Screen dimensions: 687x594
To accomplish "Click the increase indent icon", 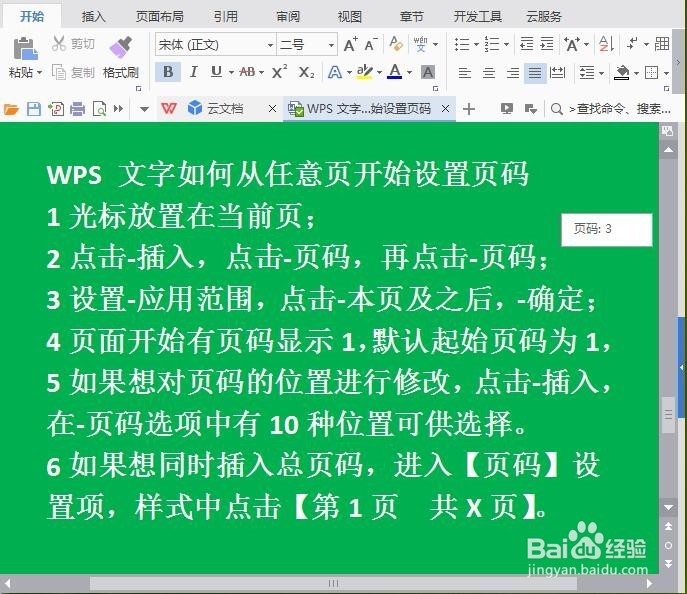I will coord(546,44).
